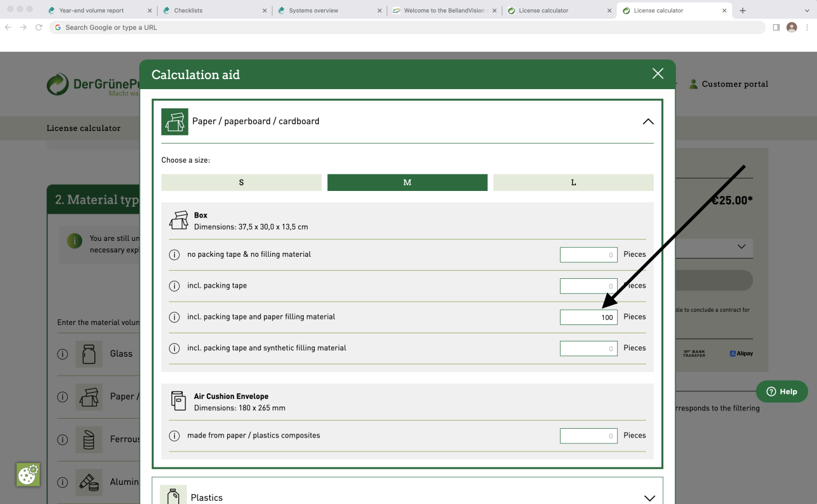Click the browser profile avatar icon
Viewport: 817px width, 504px height.
click(791, 27)
